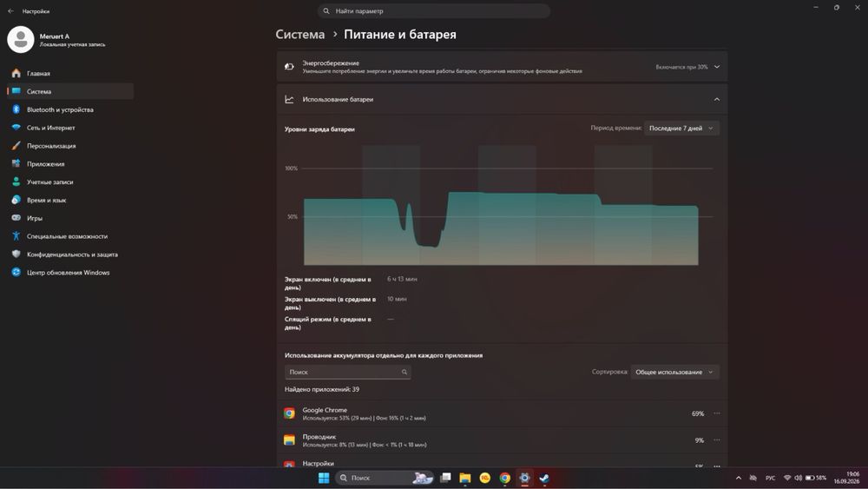Click the Settings gear taskbar icon
The image size is (868, 489).
524,478
